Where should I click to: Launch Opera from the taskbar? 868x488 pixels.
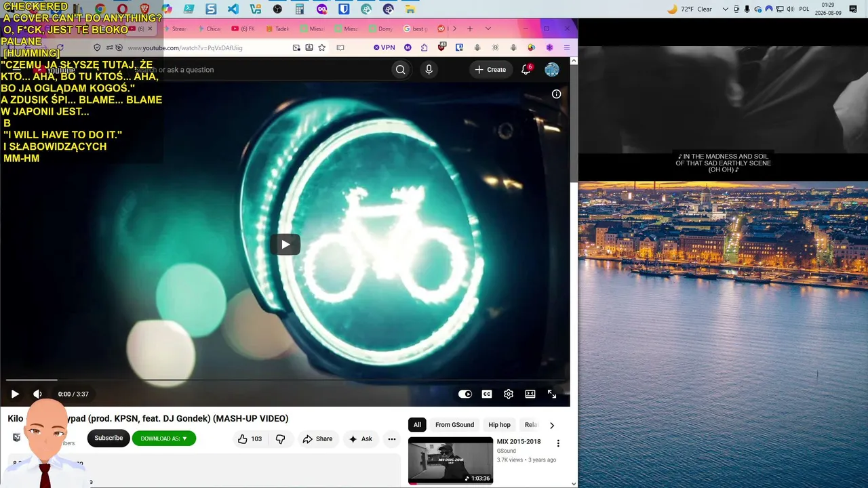point(122,9)
